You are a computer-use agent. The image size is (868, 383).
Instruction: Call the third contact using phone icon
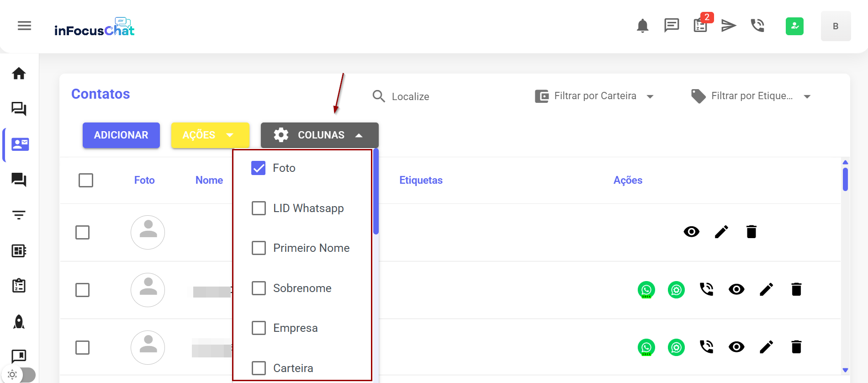click(706, 347)
